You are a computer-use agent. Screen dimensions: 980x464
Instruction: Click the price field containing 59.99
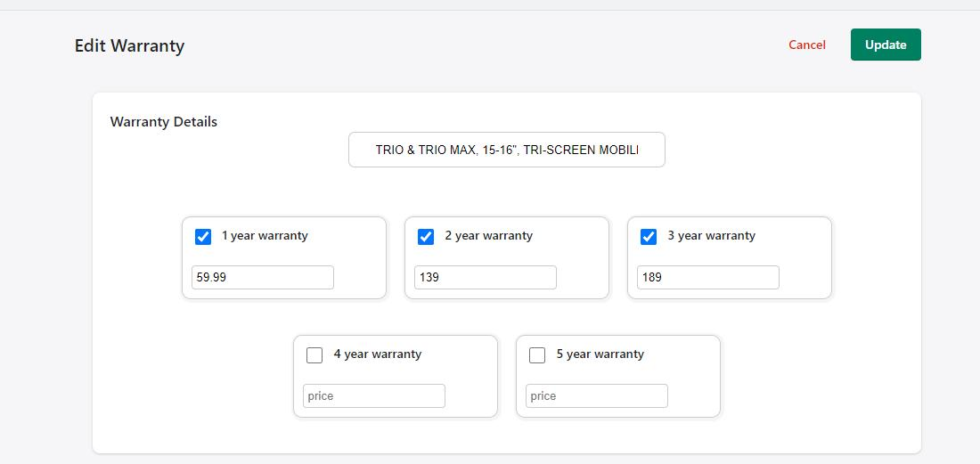pos(263,277)
